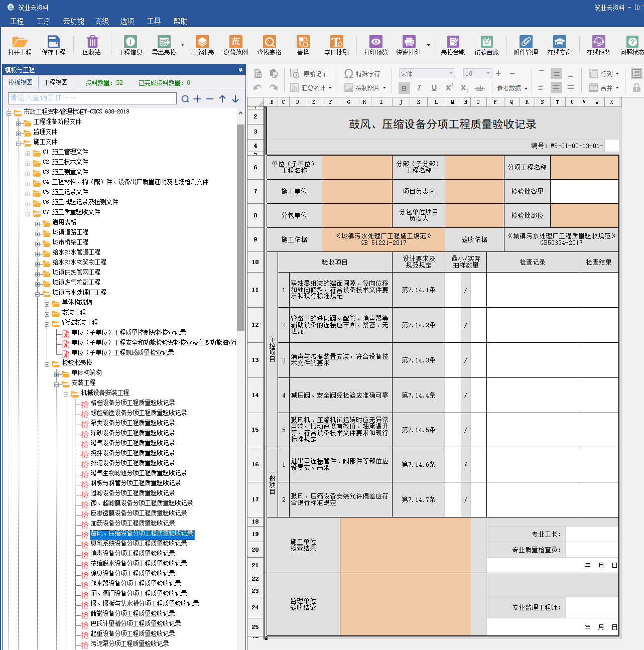Open the 高级 menu
This screenshot has width=644, height=650.
[102, 21]
